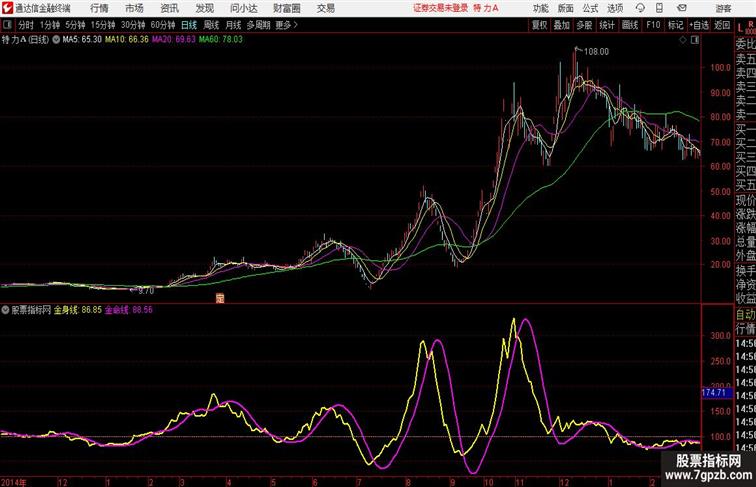Image resolution: width=756 pixels, height=487 pixels.
Task: Select the 自动 tab in side panel
Action: click(745, 315)
